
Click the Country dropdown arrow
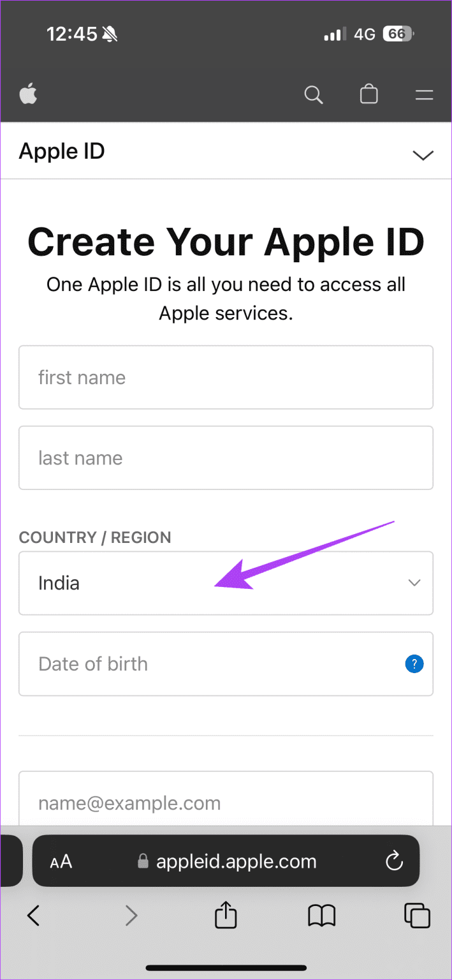[414, 583]
